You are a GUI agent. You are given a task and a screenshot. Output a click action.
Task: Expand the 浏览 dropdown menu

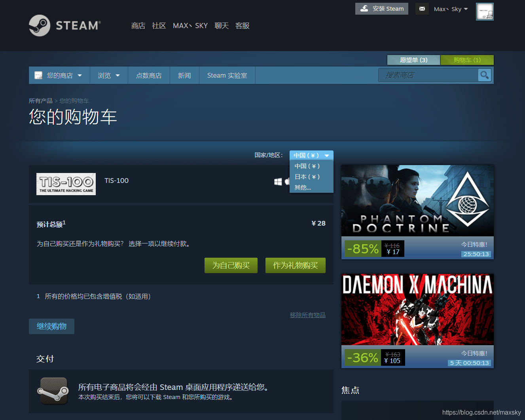click(109, 75)
